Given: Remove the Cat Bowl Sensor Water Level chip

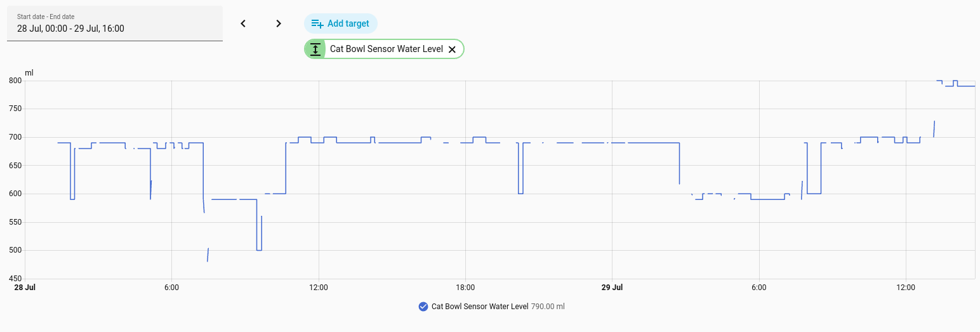Looking at the screenshot, I should tap(452, 49).
